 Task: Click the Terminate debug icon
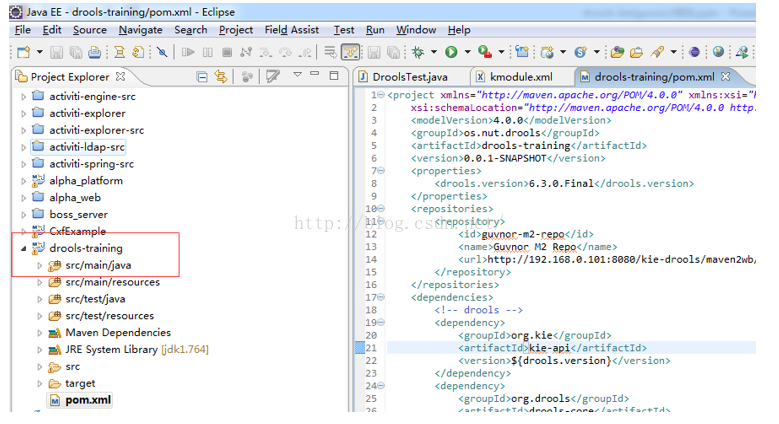pyautogui.click(x=227, y=52)
